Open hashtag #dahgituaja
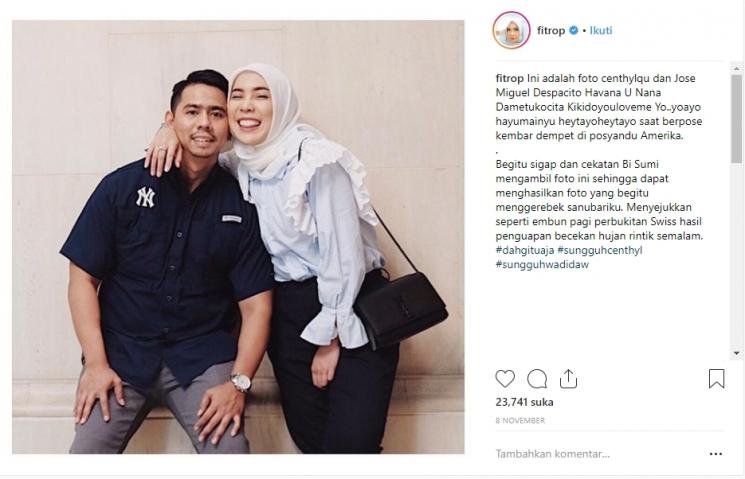Viewport: 745px width, 479px height. coord(525,250)
